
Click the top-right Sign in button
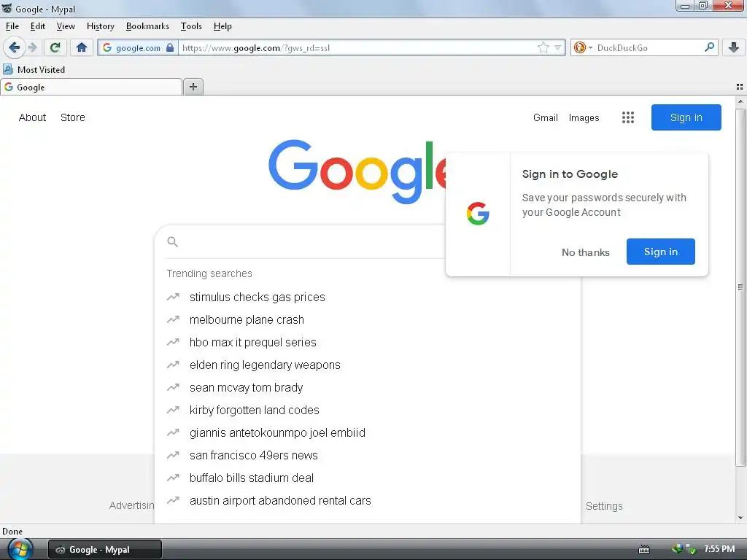686,117
